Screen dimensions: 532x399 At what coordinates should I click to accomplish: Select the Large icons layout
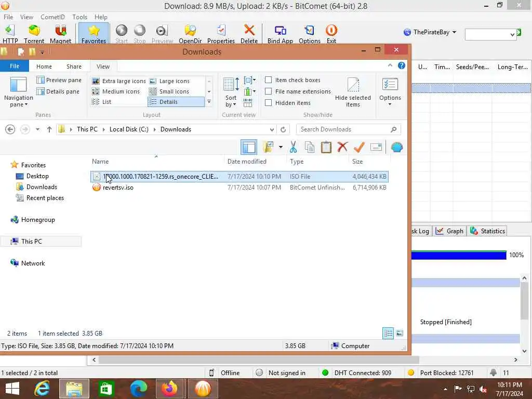click(x=170, y=81)
